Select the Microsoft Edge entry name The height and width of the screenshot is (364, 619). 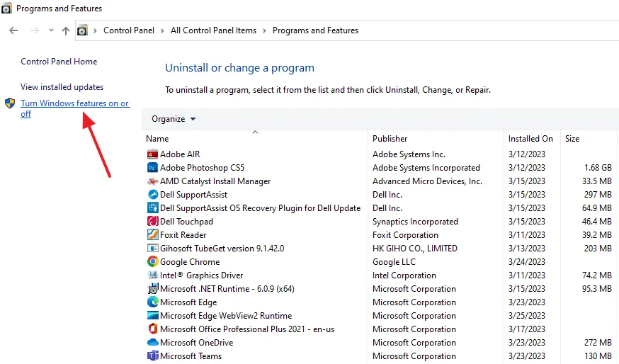[x=188, y=302]
